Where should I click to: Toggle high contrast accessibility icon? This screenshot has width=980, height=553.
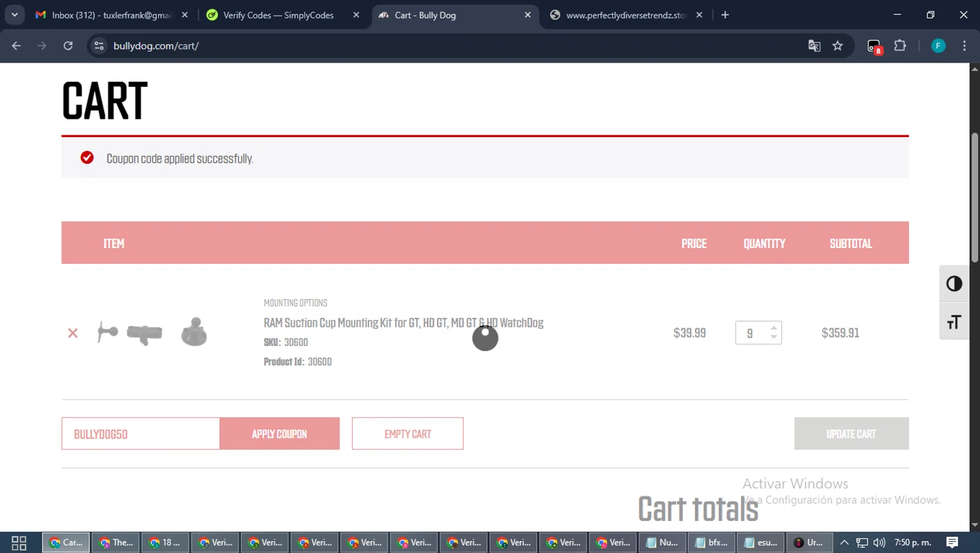(954, 284)
